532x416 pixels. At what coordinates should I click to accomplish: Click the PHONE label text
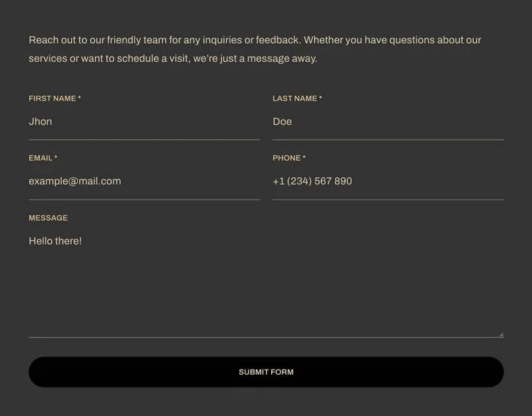[287, 158]
